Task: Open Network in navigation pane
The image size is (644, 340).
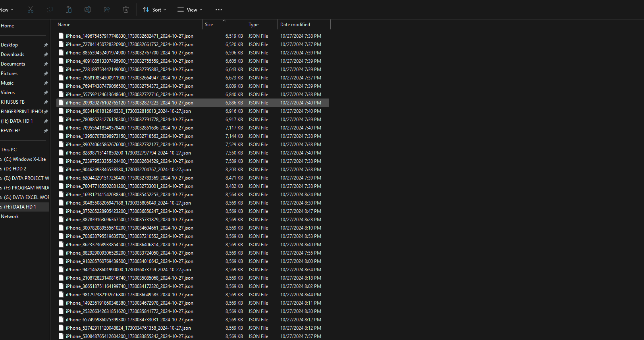Action: (10, 216)
